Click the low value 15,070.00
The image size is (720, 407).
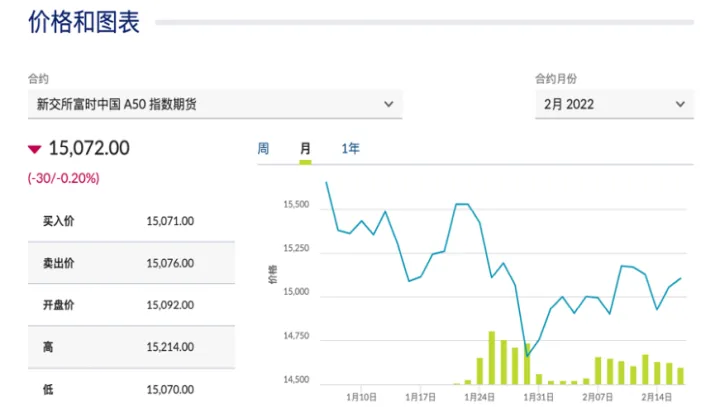coord(170,390)
